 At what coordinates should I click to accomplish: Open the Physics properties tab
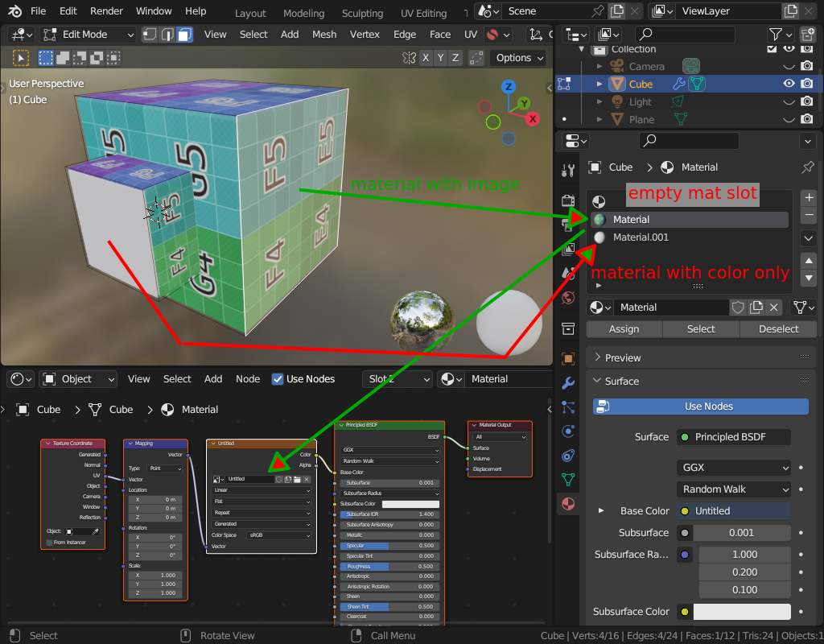pyautogui.click(x=568, y=431)
